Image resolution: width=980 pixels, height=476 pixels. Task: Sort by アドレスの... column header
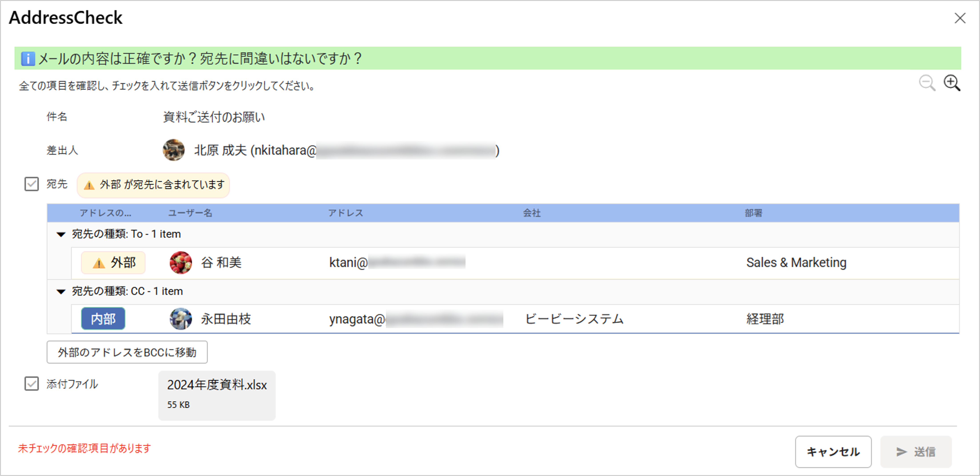point(105,213)
